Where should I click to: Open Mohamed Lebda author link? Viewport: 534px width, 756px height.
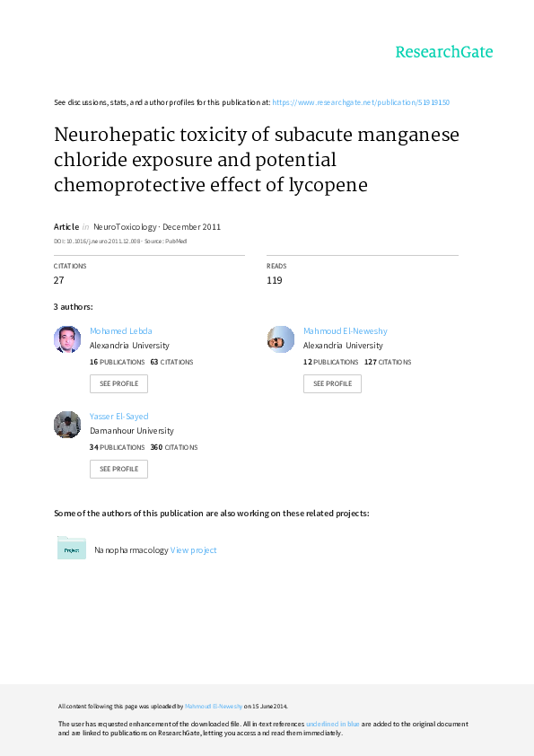pos(121,331)
